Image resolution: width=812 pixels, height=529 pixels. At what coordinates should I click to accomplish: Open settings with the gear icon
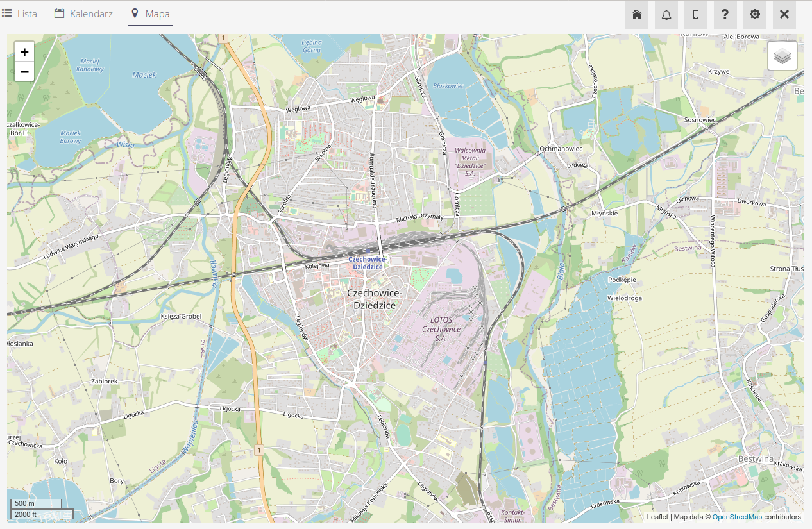755,15
